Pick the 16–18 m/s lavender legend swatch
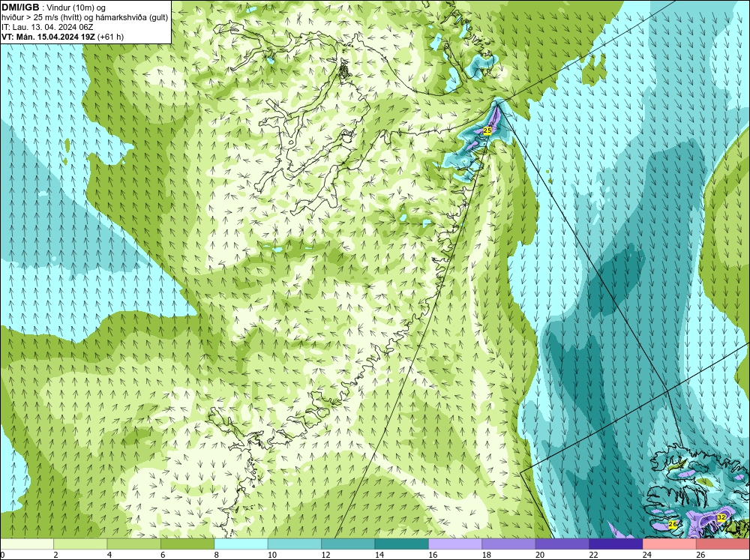750x560 pixels. pos(455,544)
